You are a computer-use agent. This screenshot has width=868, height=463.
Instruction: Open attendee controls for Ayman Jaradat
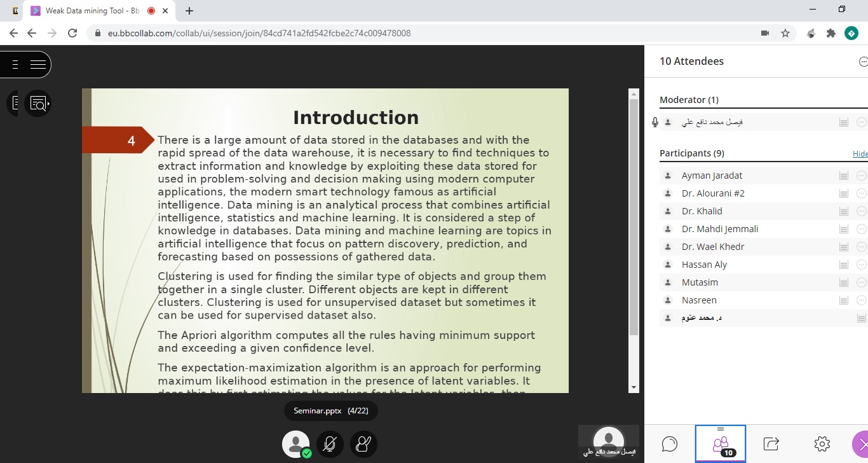tap(862, 176)
